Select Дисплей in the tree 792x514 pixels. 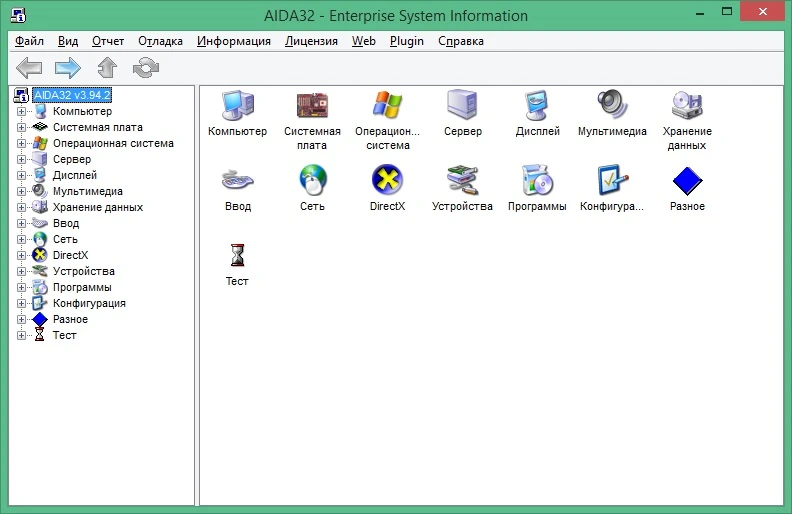coord(75,175)
